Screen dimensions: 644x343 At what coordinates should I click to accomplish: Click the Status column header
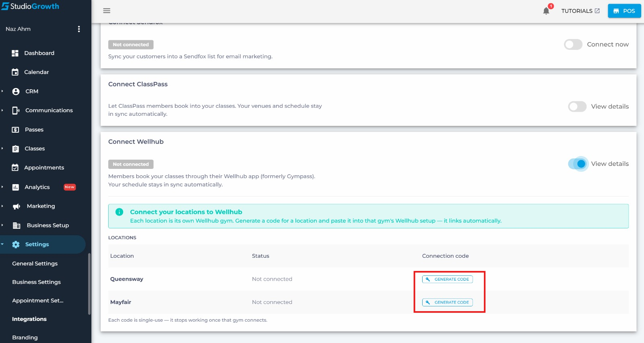(x=261, y=256)
